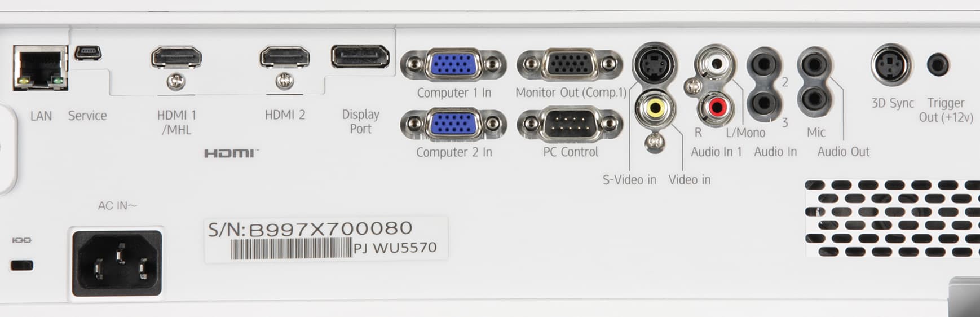Select the Monitor Out VGA connector

tap(570, 64)
